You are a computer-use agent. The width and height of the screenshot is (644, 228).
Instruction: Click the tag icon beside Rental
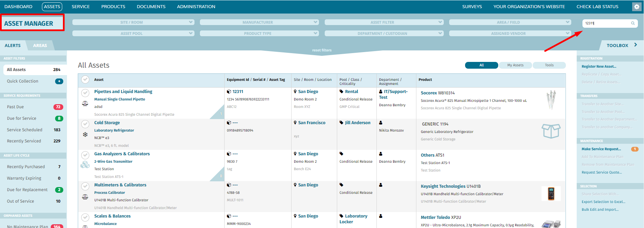[x=342, y=92]
